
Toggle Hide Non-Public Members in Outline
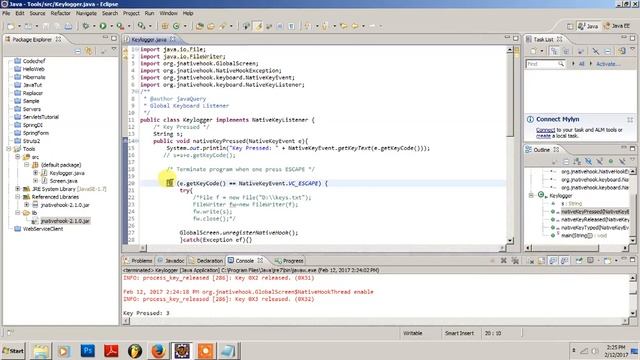point(611,162)
